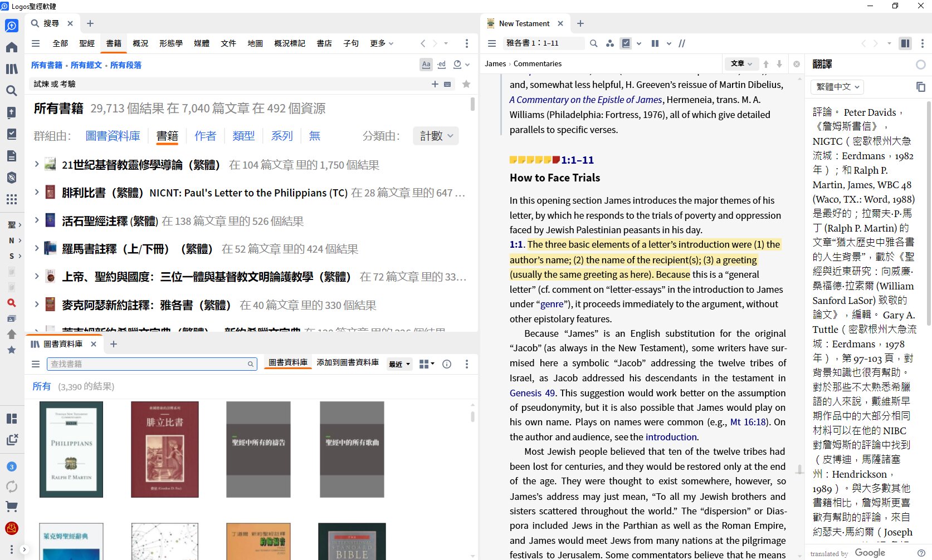Viewport: 932px width, 560px height.
Task: Open the 更多 search types dropdown
Action: pyautogui.click(x=382, y=43)
